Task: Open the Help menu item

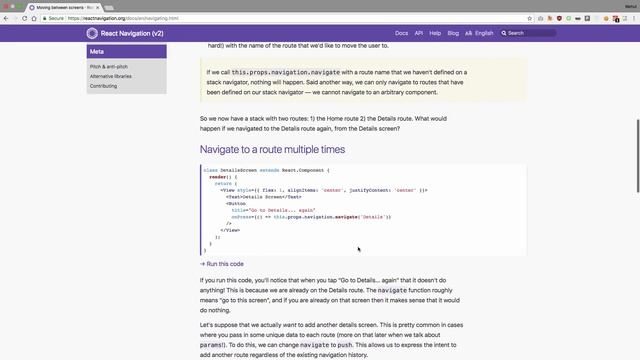Action: click(x=435, y=33)
